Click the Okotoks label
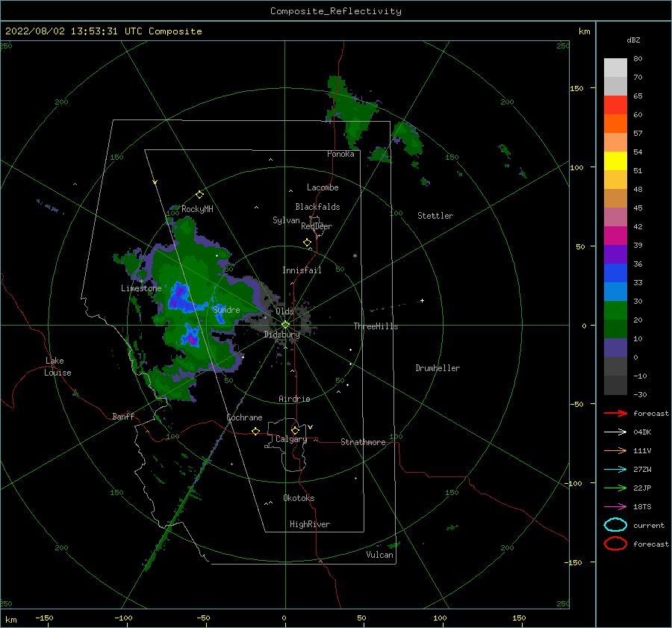Screen dimensions: 672x628 point(299,498)
